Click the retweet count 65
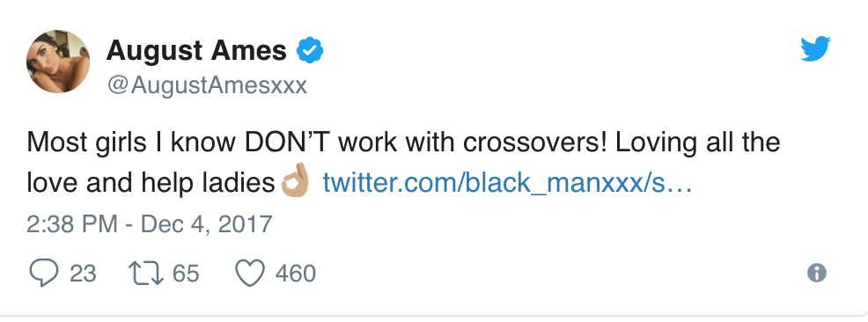 click(x=186, y=274)
